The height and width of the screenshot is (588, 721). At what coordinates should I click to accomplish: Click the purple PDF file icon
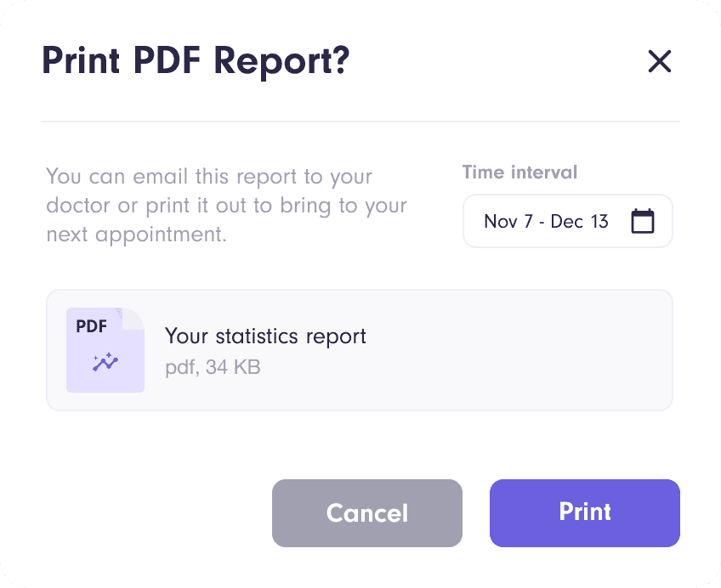coord(105,350)
